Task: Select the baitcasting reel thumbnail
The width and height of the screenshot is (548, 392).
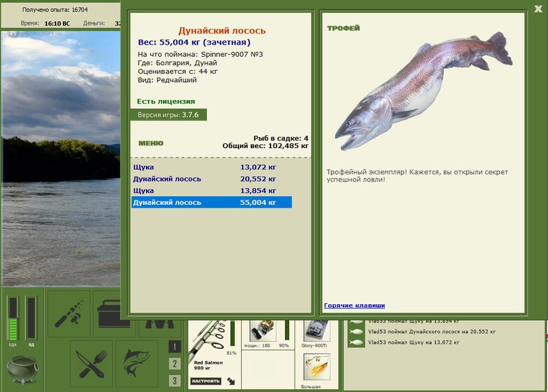Action: 262,330
